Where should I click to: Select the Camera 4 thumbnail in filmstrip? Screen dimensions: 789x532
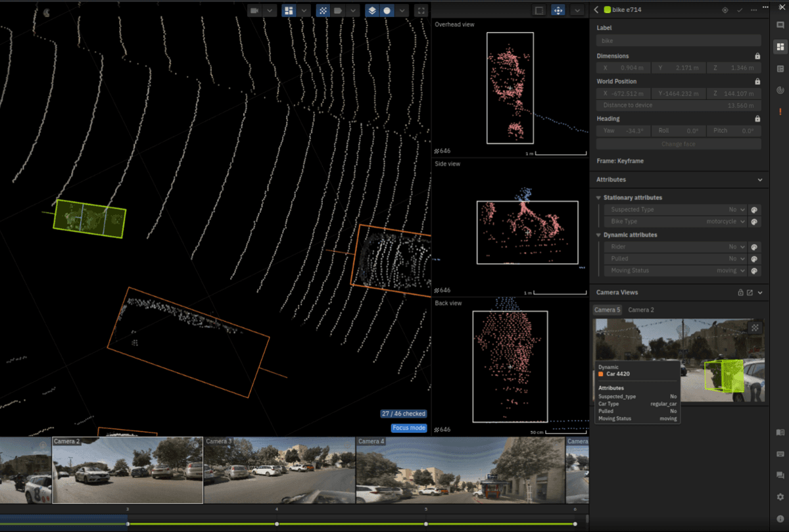pos(460,470)
